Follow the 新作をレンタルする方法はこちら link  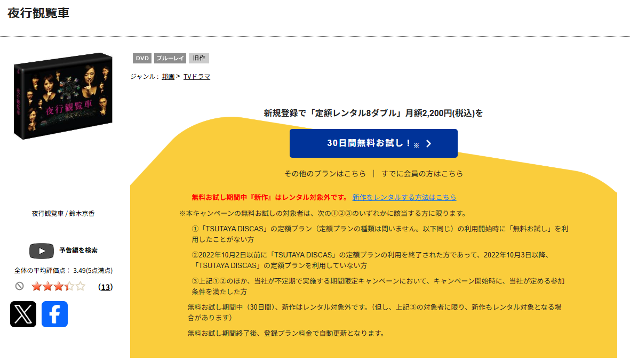pos(404,197)
